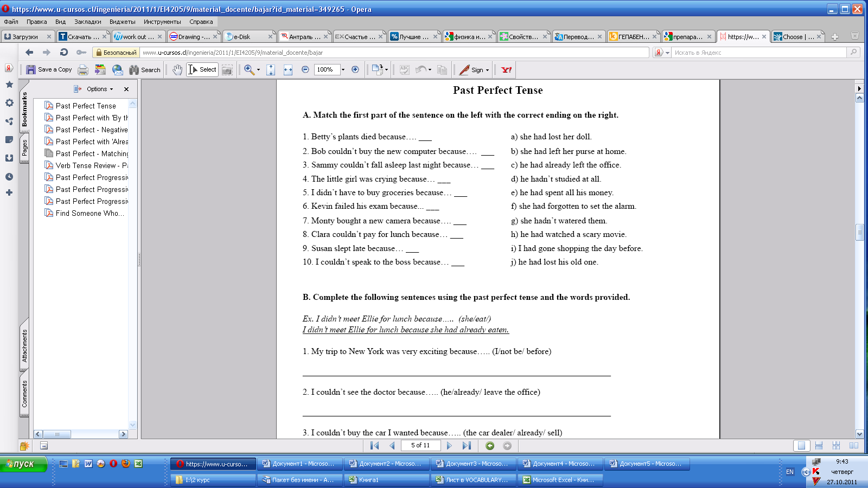
Task: Click the Opera sidebar history clock icon
Action: click(9, 177)
